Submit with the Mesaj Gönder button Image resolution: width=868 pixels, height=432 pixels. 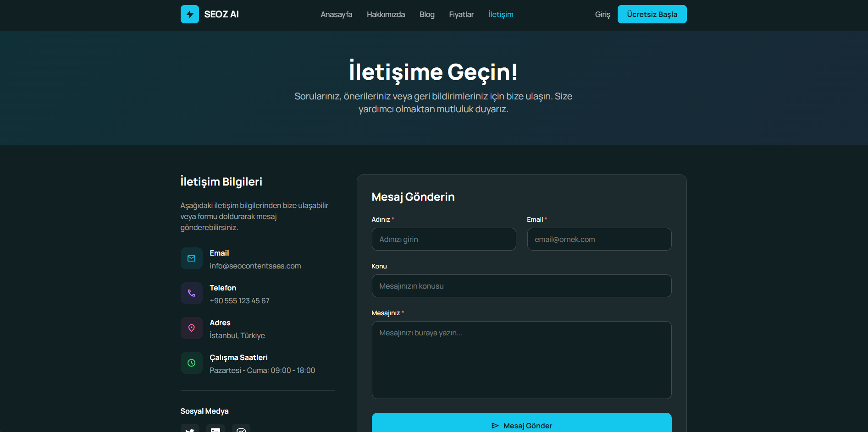click(x=521, y=423)
